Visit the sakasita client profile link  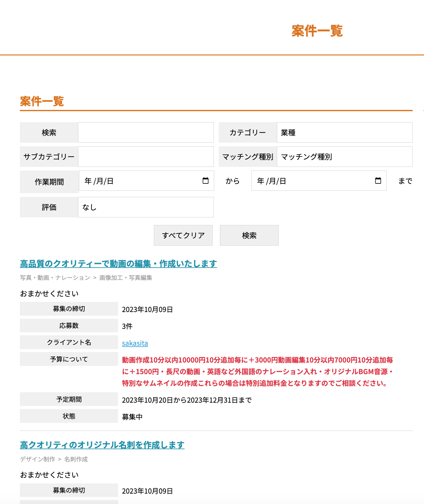[135, 343]
